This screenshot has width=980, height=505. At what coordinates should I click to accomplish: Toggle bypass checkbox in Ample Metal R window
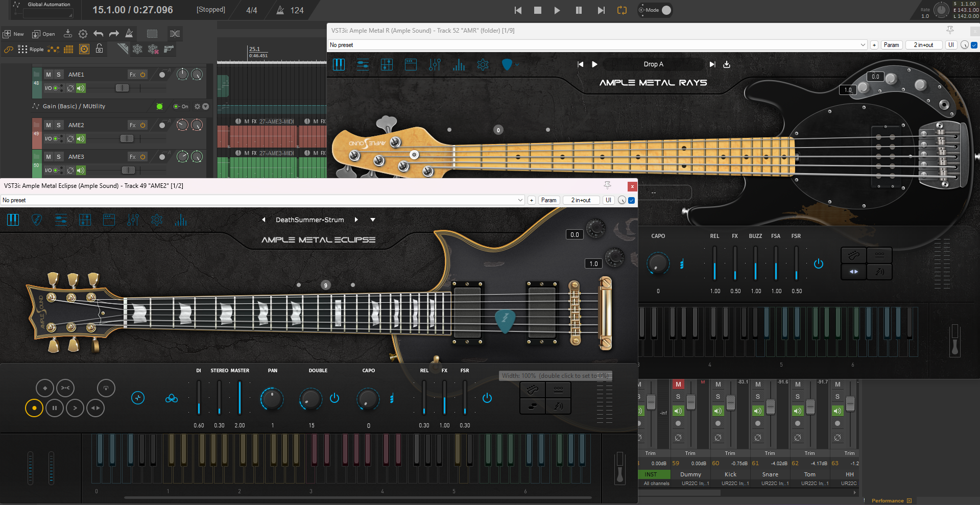[974, 45]
